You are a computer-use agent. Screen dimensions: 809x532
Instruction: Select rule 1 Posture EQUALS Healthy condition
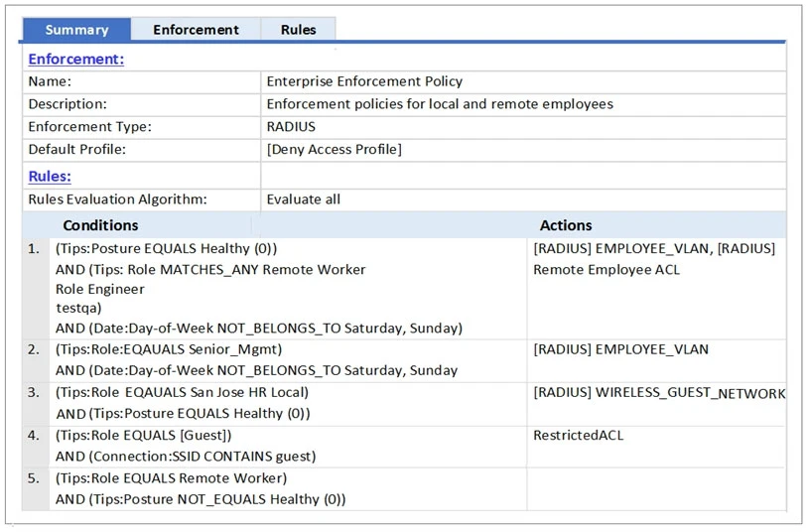click(x=166, y=249)
